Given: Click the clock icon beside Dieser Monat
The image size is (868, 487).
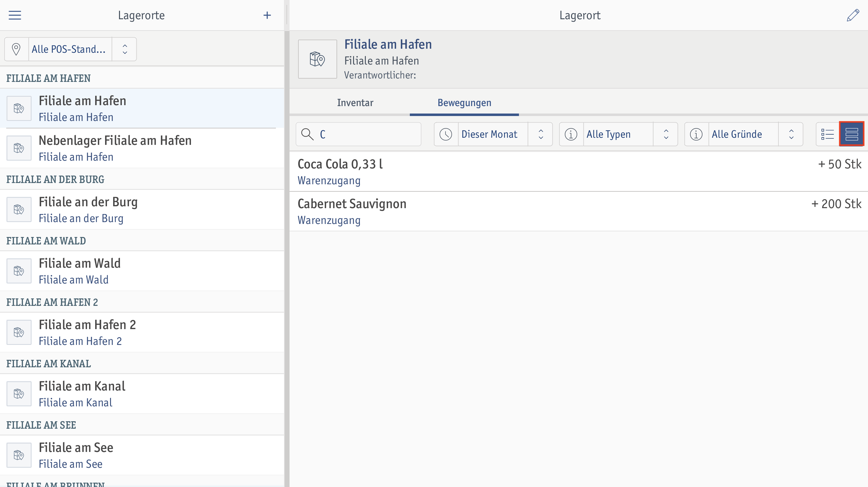Looking at the screenshot, I should (446, 134).
